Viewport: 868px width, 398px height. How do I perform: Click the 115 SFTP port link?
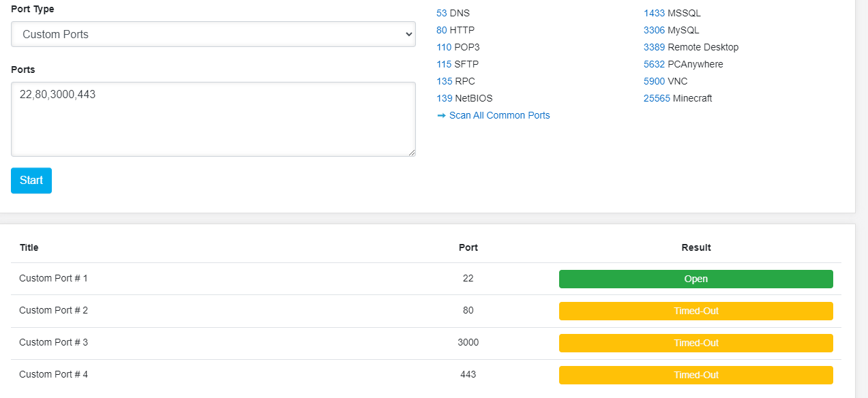(x=444, y=64)
